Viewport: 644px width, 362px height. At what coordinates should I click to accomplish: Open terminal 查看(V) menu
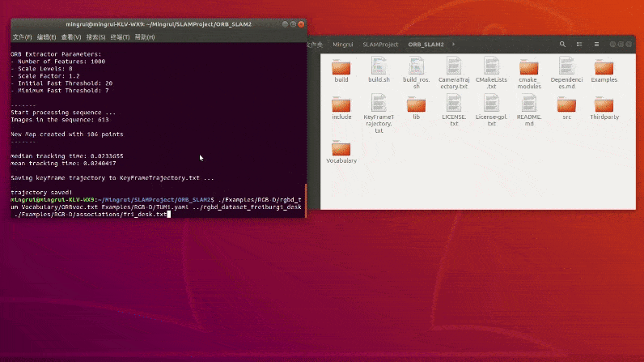pyautogui.click(x=71, y=37)
